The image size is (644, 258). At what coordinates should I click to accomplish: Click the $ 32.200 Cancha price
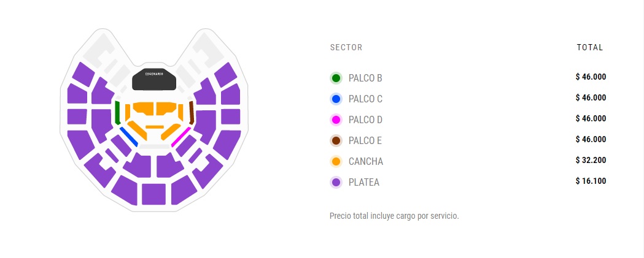point(591,160)
